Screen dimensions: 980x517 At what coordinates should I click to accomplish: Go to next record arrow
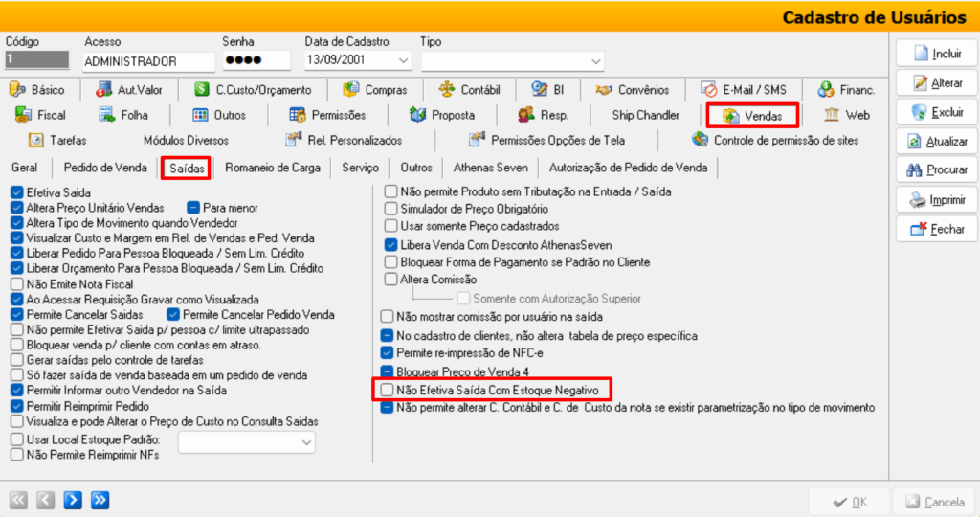tap(73, 500)
